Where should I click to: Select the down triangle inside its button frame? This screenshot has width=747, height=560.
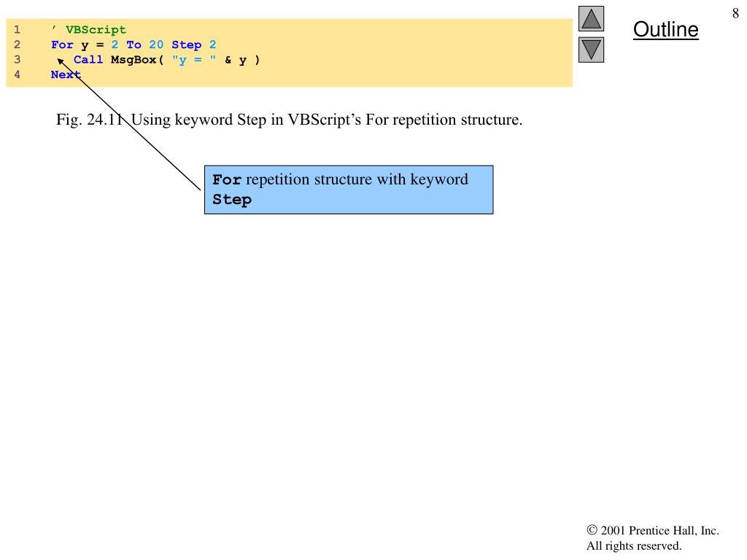591,50
